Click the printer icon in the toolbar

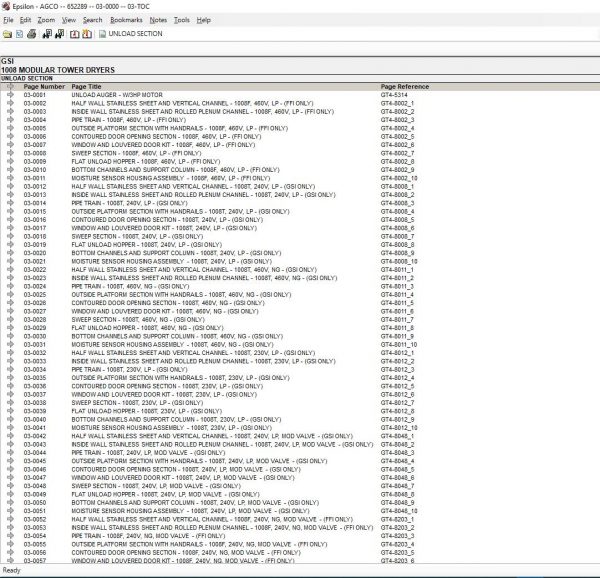pyautogui.click(x=31, y=34)
